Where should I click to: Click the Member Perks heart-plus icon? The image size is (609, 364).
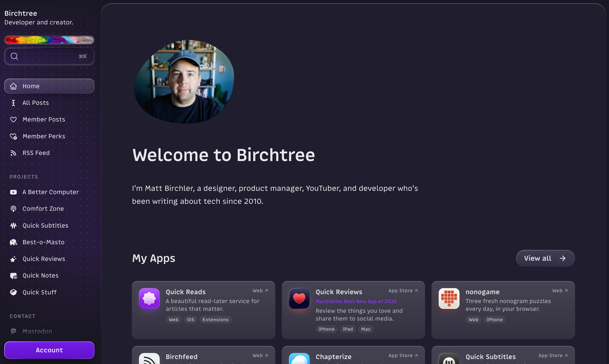click(13, 136)
